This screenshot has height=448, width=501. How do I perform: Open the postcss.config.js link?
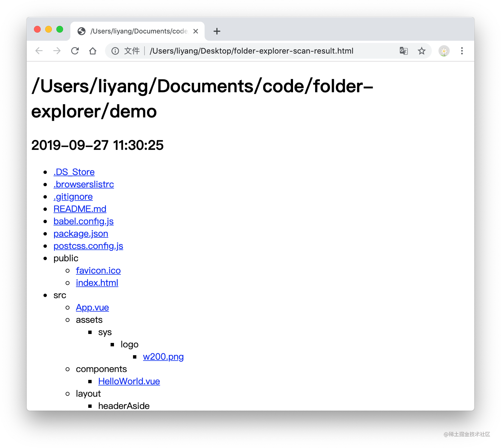(88, 246)
